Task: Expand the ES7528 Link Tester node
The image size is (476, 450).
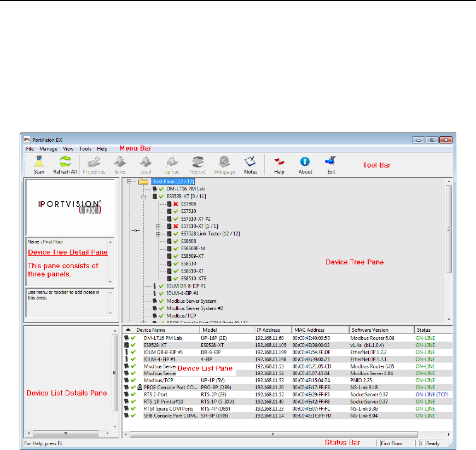Action: click(158, 234)
